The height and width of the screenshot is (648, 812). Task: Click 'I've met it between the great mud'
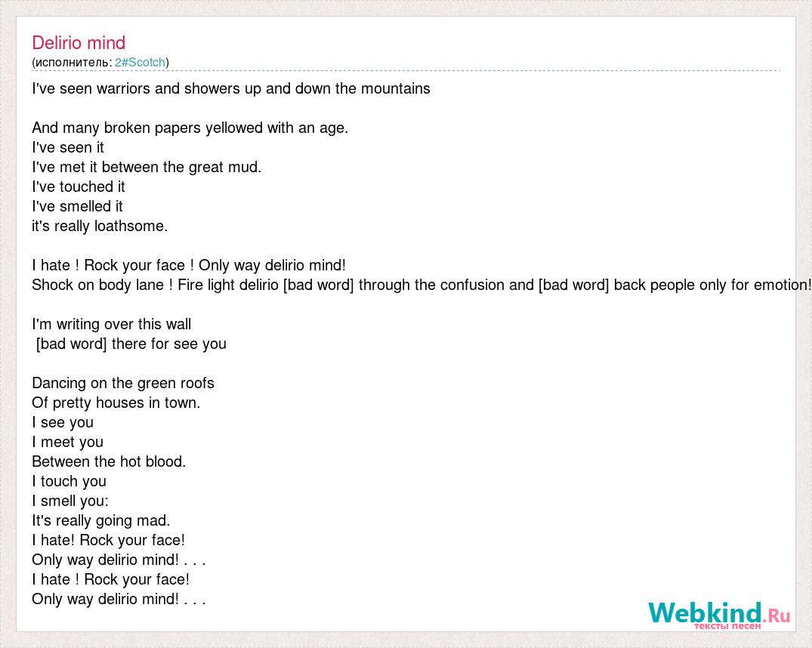click(147, 168)
